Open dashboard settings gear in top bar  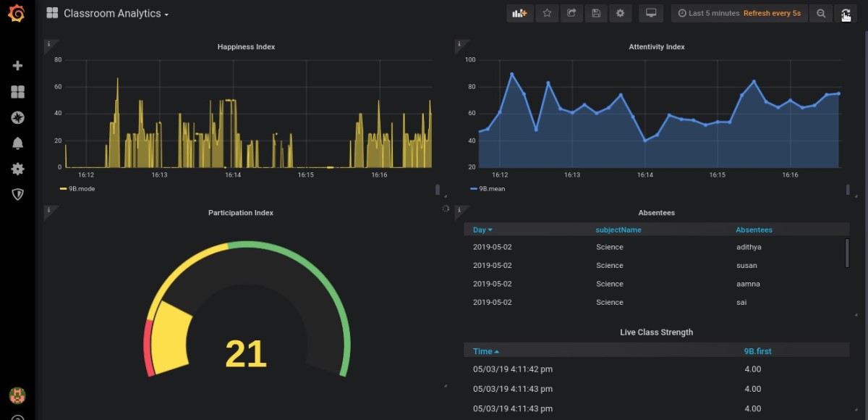pos(620,13)
